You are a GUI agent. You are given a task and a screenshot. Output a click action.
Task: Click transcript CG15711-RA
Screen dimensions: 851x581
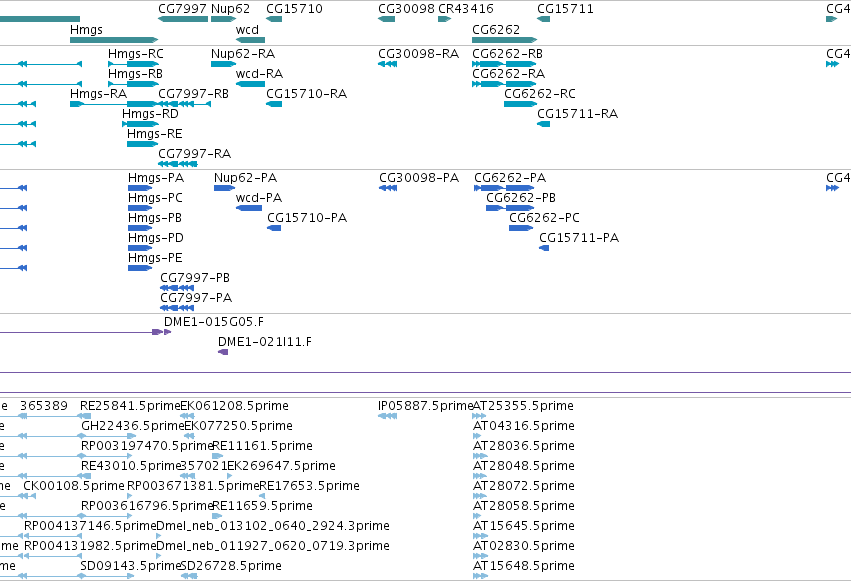pyautogui.click(x=577, y=114)
